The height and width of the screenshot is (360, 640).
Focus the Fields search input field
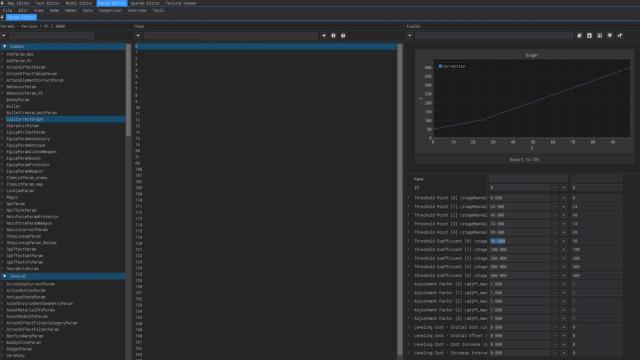pyautogui.click(x=494, y=36)
